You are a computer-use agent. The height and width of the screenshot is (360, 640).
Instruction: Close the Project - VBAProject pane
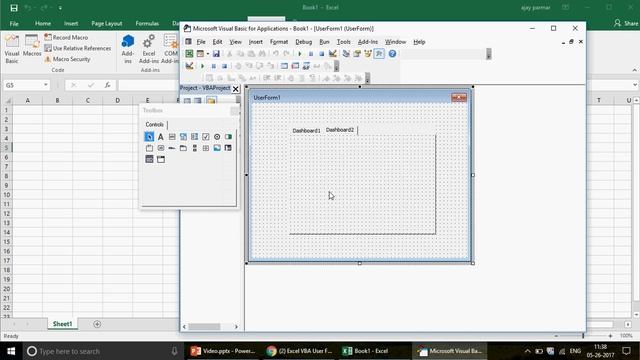coord(236,89)
